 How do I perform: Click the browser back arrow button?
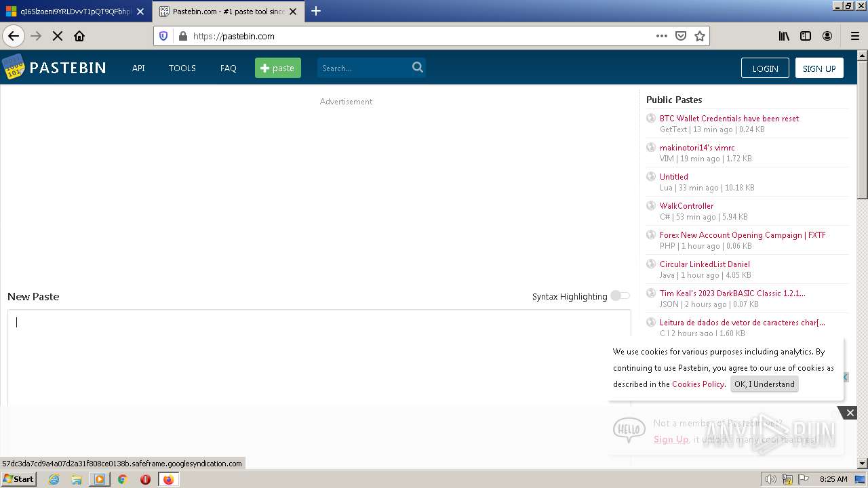tap(14, 36)
